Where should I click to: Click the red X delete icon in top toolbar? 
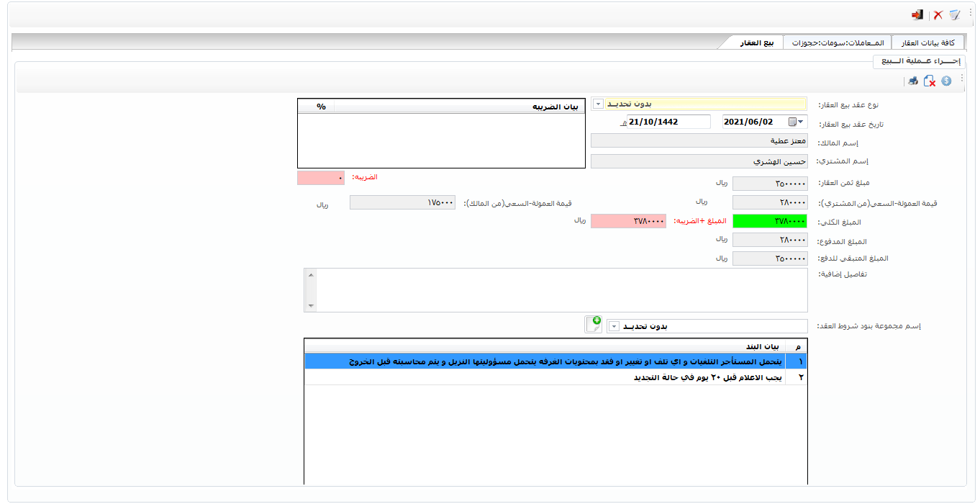pyautogui.click(x=938, y=14)
